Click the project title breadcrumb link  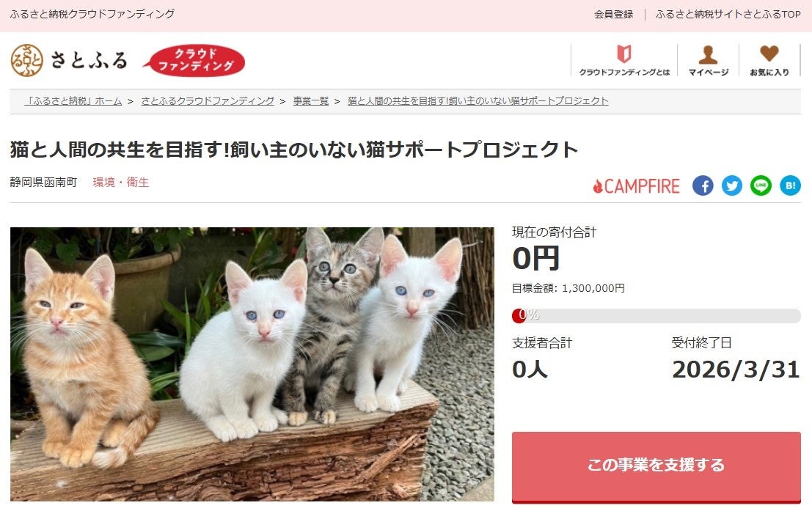tap(478, 101)
